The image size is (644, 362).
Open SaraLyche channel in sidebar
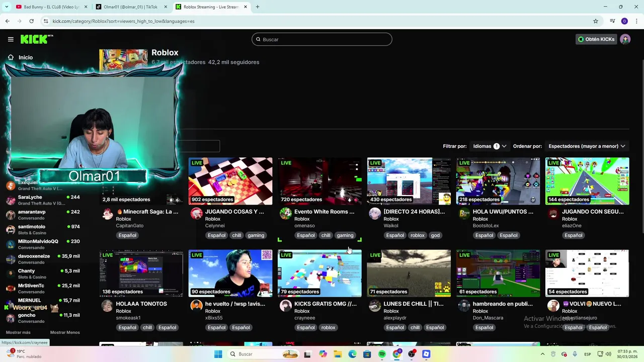pyautogui.click(x=43, y=200)
